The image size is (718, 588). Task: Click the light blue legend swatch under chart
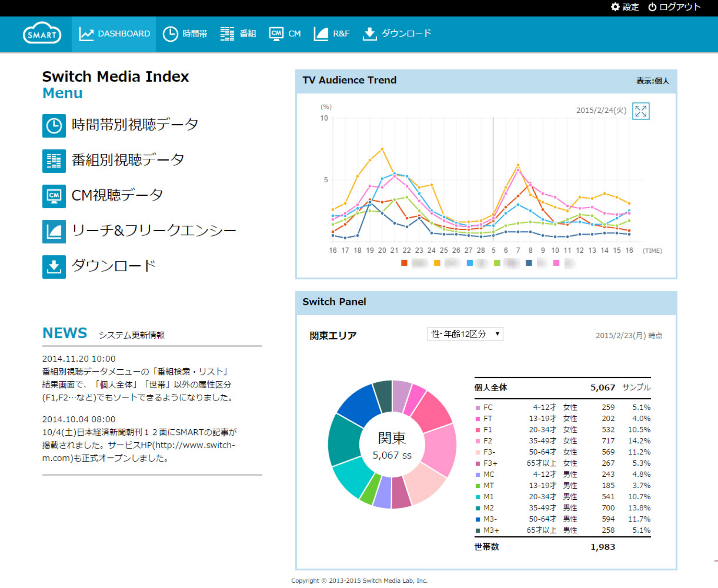[x=470, y=263]
